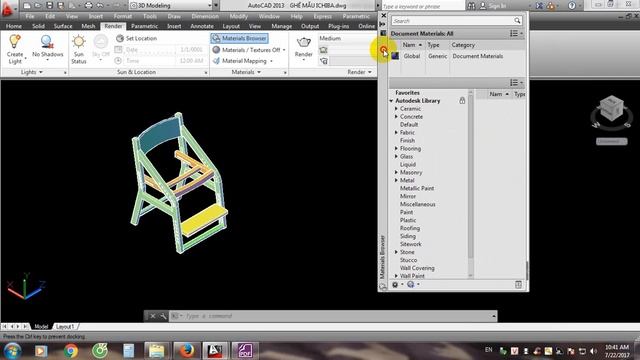Click the Windows Start button
Image resolution: width=640 pixels, height=360 pixels.
(12, 351)
